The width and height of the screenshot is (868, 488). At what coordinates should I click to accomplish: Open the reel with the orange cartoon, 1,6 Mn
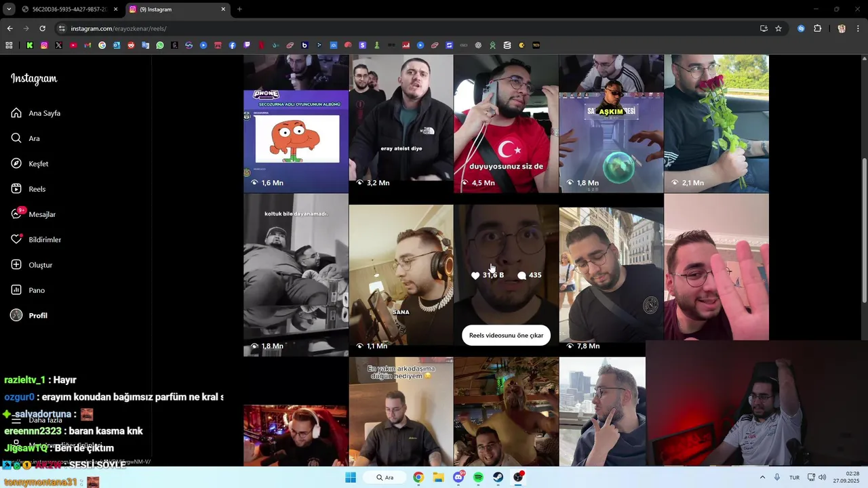tap(296, 124)
